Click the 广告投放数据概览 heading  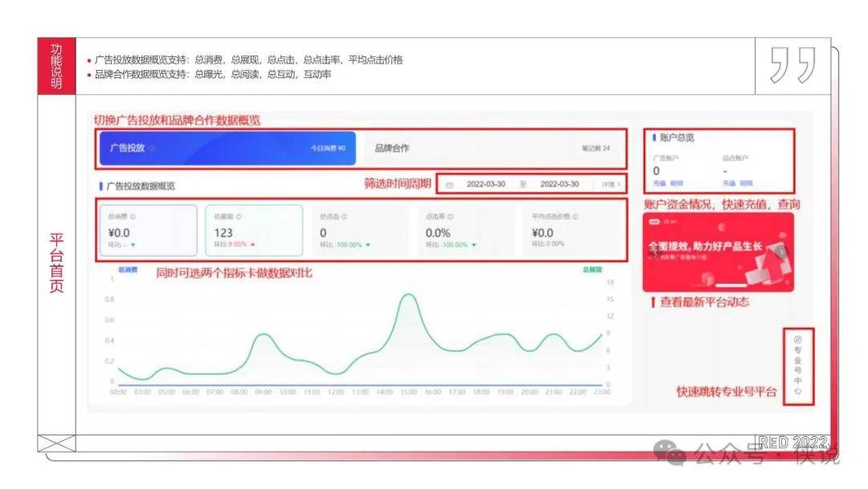click(x=141, y=186)
